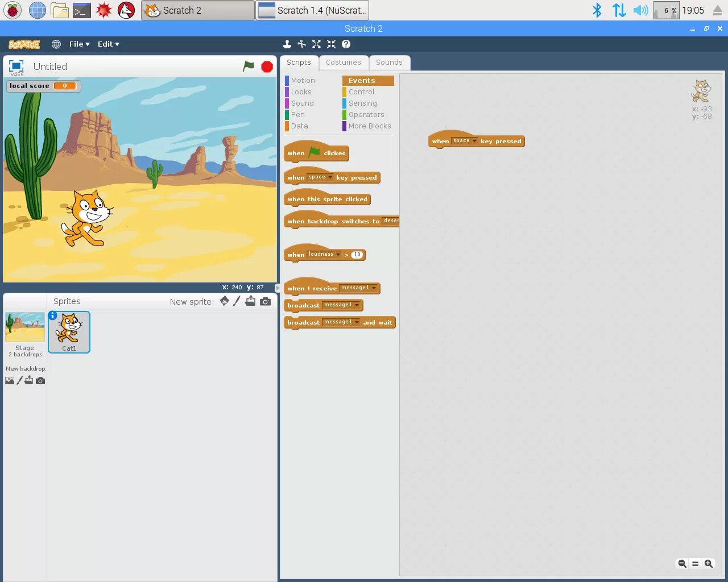The image size is (728, 582).
Task: Reset scripts area zoom
Action: click(695, 563)
